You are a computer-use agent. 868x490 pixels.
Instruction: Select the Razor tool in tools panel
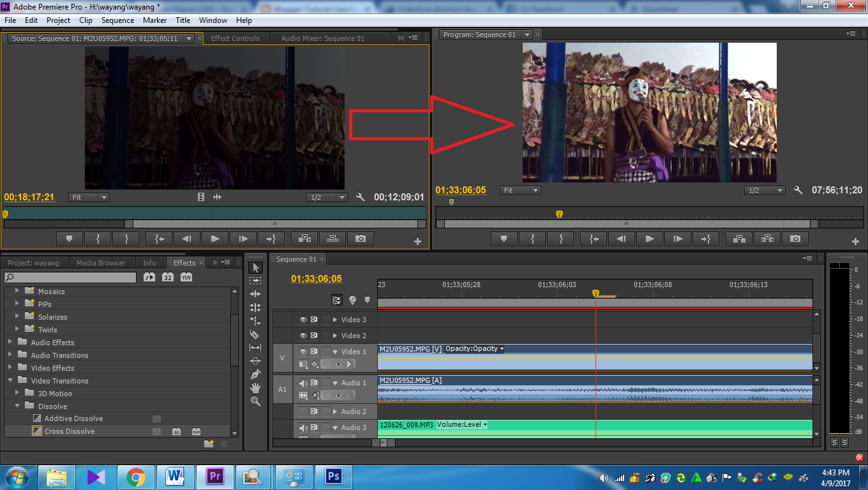pos(255,334)
